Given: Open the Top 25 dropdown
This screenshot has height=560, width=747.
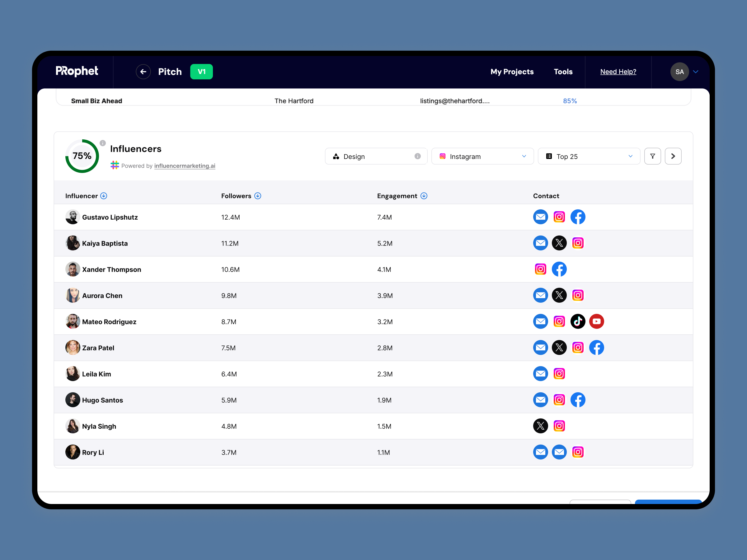Looking at the screenshot, I should 589,156.
